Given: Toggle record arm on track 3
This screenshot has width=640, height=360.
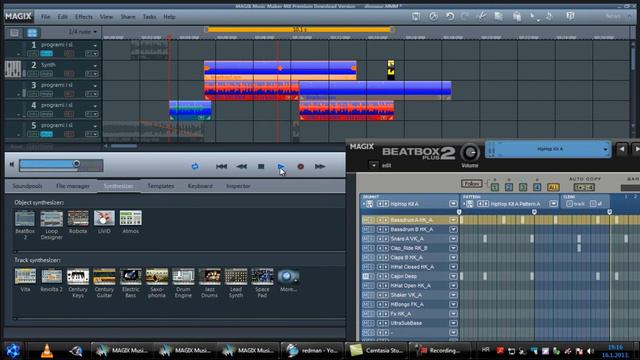Looking at the screenshot, I should 69,94.
